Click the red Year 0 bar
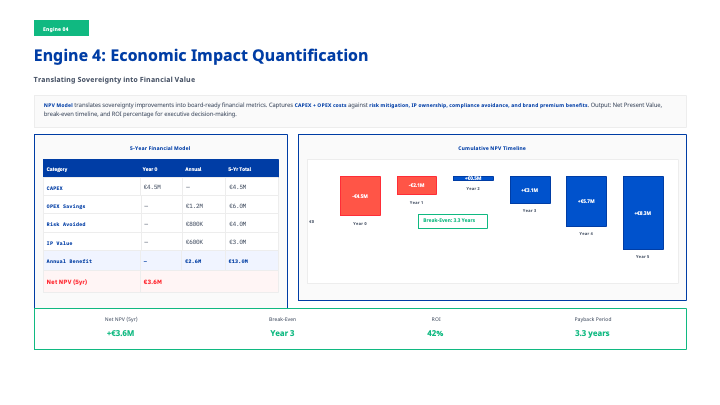 tap(360, 196)
